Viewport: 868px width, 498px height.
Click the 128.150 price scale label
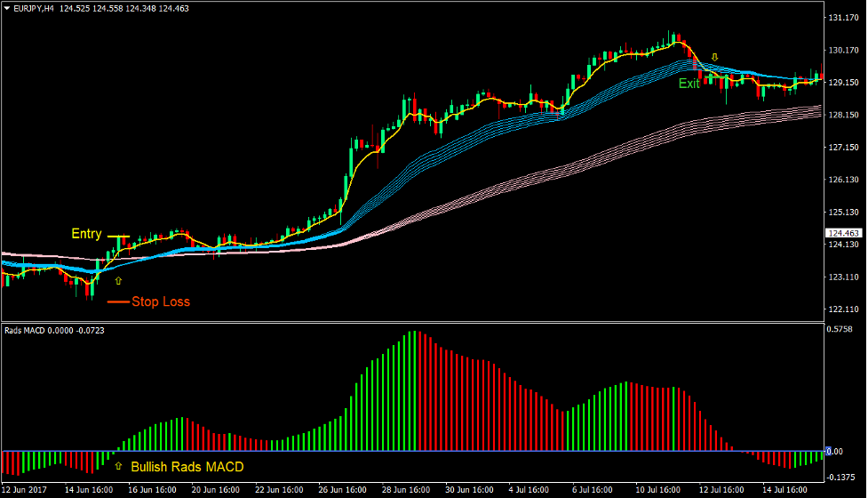pos(844,116)
